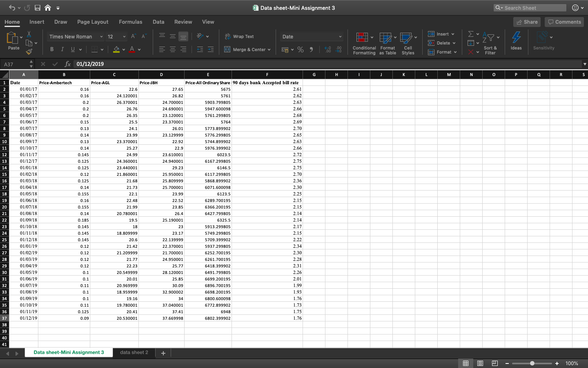Click the Save disk icon
This screenshot has height=368, width=588.
coord(38,8)
